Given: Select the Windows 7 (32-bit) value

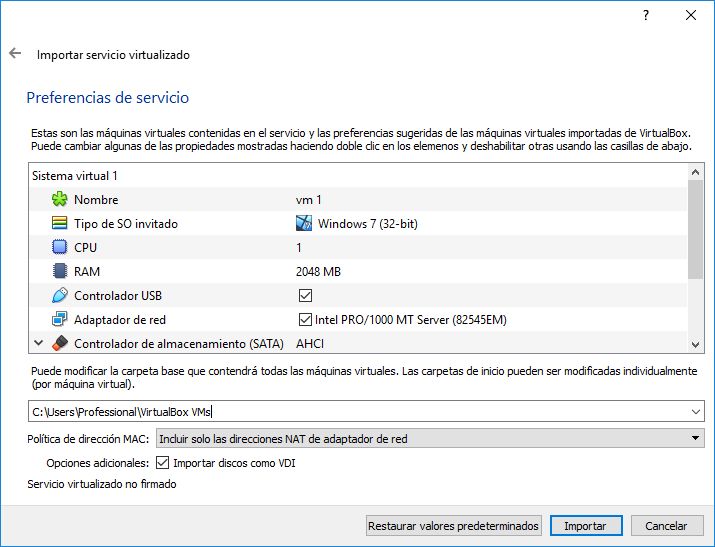Looking at the screenshot, I should 368,224.
